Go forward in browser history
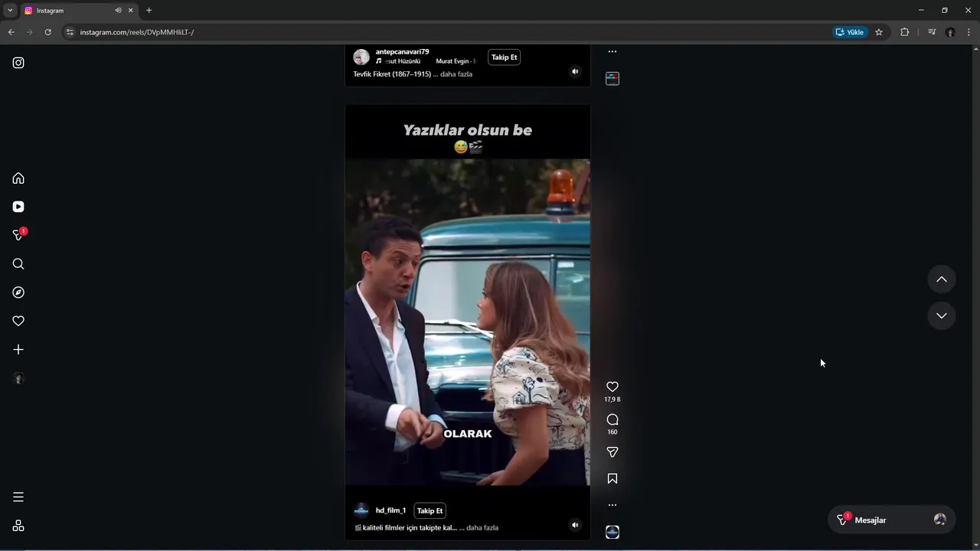 (29, 32)
